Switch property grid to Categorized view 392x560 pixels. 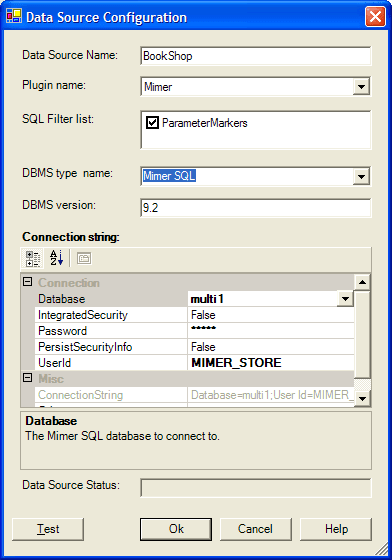(x=32, y=259)
